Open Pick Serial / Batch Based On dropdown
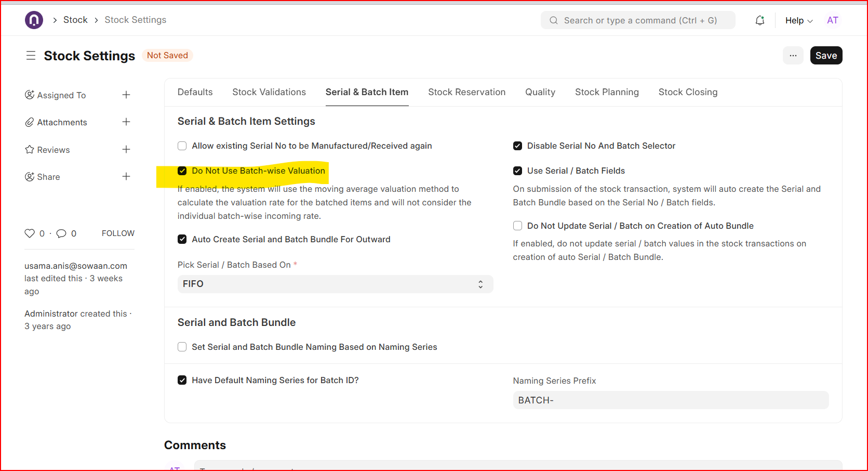This screenshot has height=471, width=868. [335, 284]
